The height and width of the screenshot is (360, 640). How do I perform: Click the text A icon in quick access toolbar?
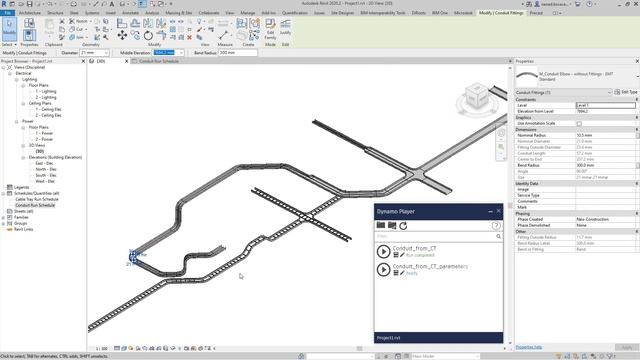(x=111, y=4)
